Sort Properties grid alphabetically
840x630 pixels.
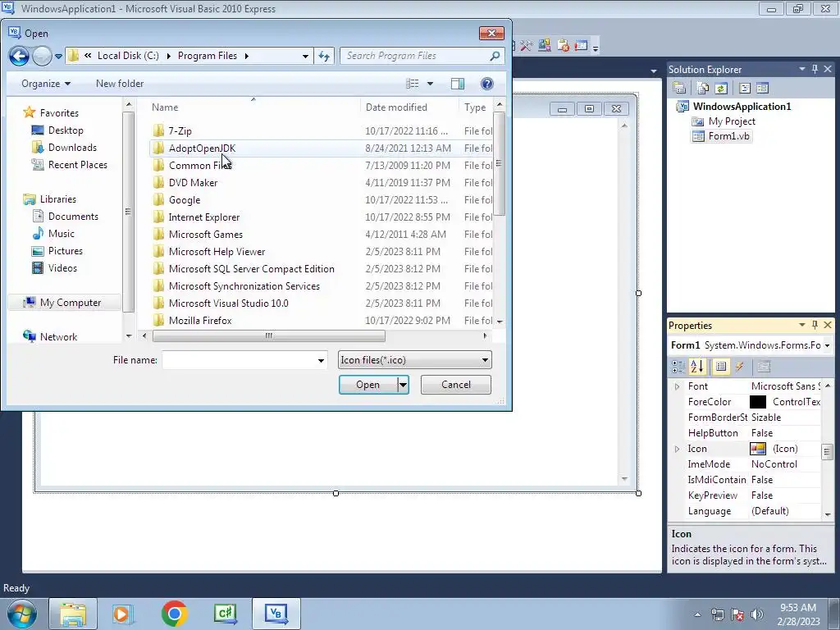click(697, 367)
